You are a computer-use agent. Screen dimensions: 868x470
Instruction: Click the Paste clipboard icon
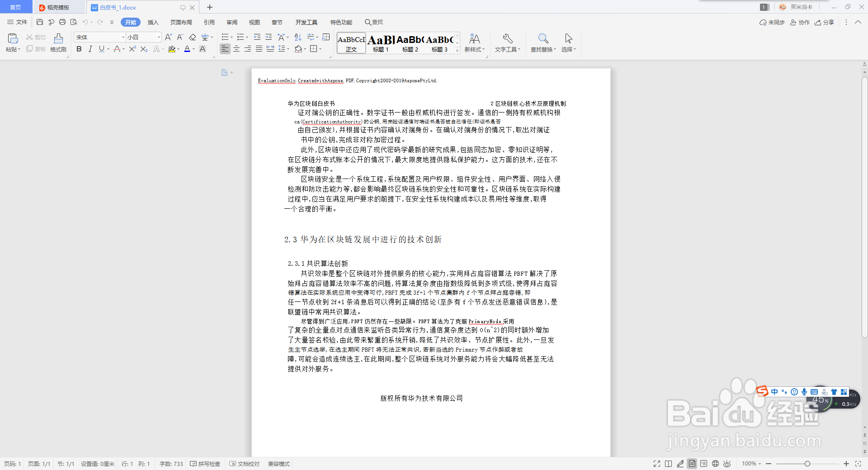[x=13, y=38]
